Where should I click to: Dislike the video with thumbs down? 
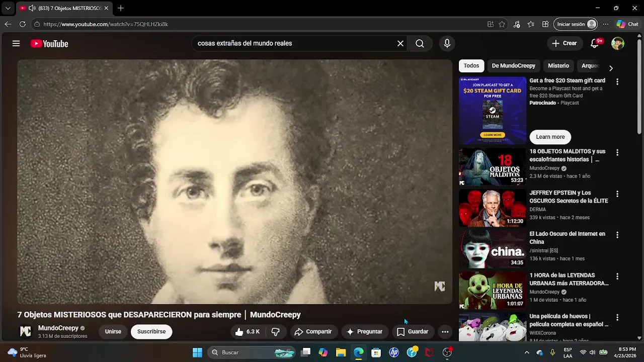(x=276, y=332)
